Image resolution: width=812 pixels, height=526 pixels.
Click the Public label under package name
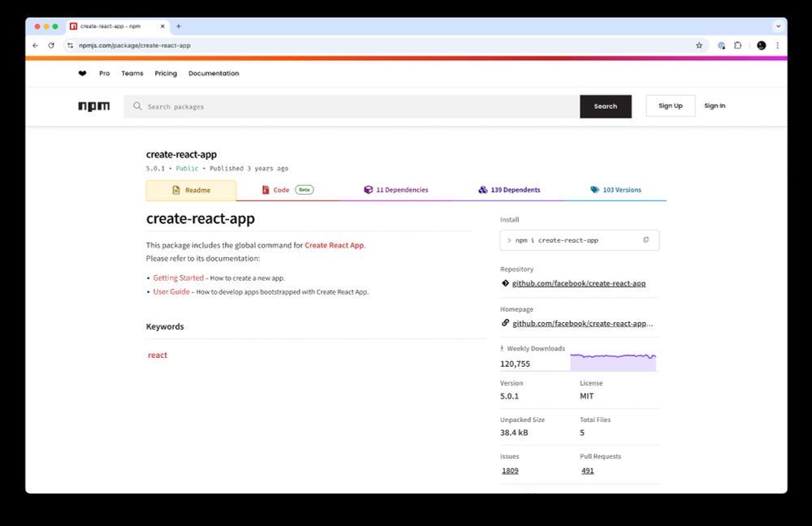pos(187,168)
